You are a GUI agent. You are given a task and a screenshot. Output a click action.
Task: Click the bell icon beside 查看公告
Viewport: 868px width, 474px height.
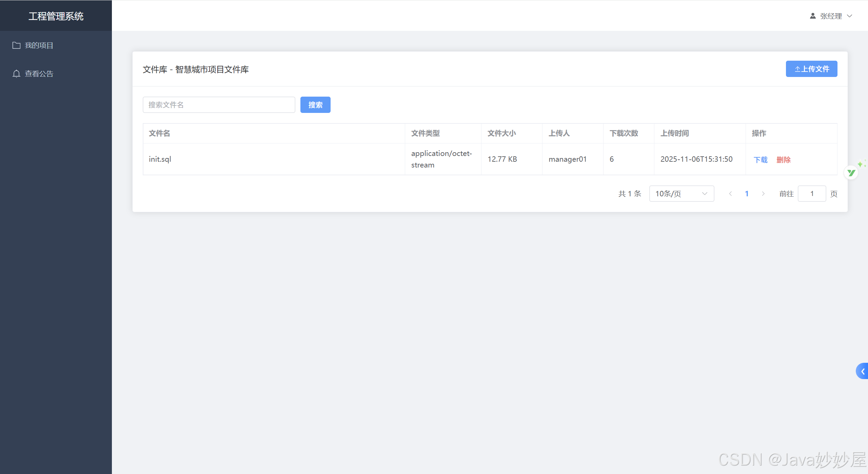[16, 74]
